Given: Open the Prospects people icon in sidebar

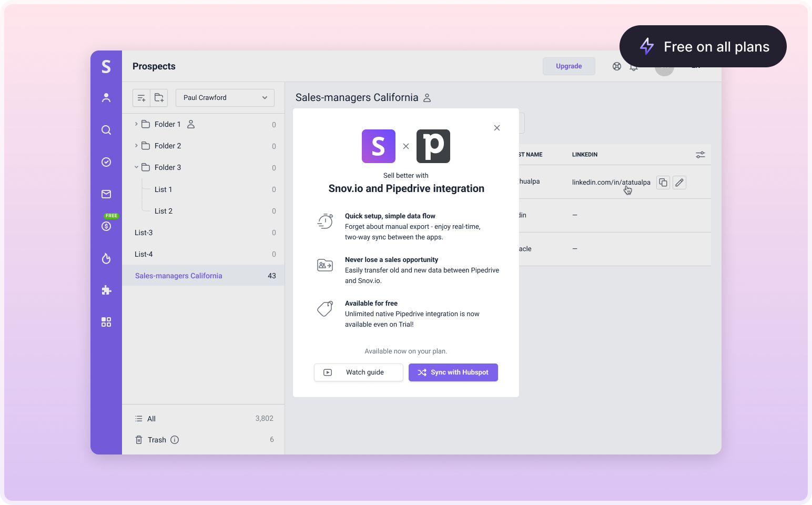Looking at the screenshot, I should point(106,97).
